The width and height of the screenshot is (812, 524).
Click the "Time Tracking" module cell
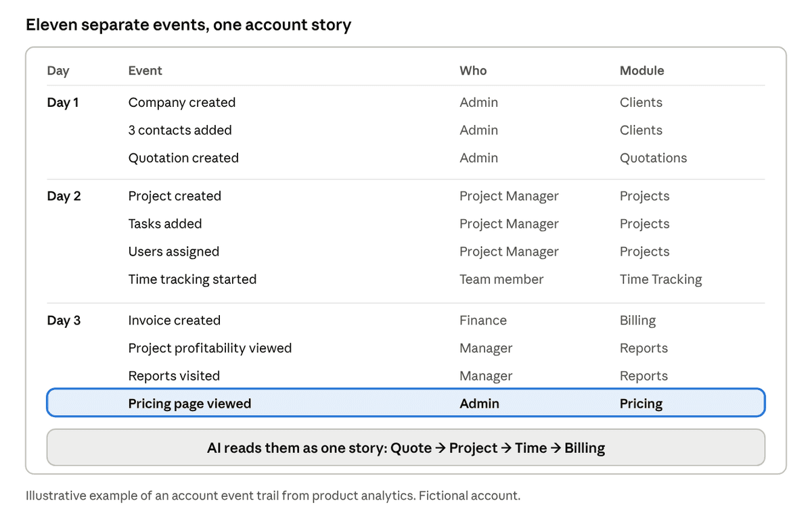[661, 279]
